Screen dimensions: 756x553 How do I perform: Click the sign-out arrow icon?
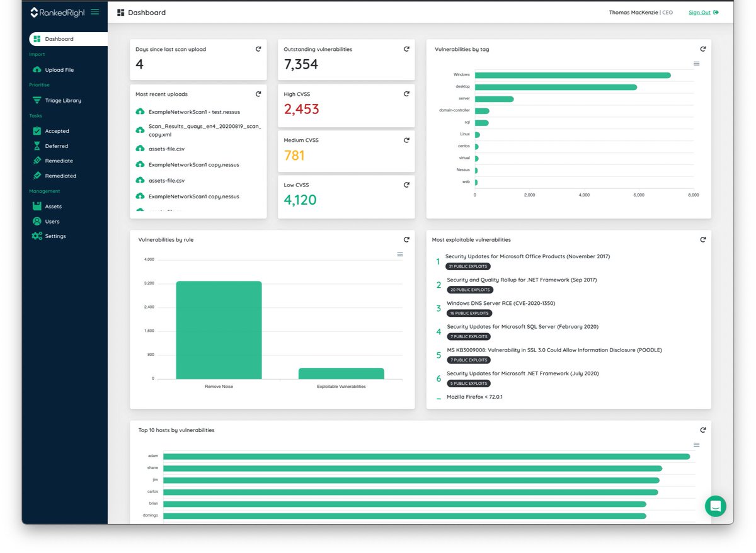[x=716, y=13]
